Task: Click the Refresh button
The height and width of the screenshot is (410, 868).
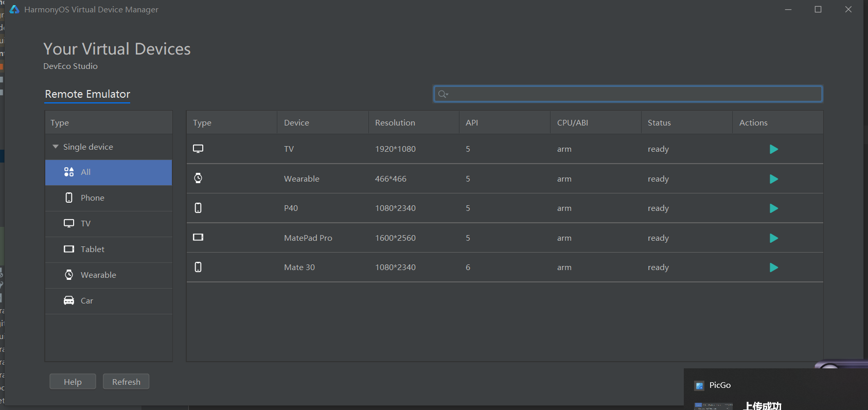Action: (126, 382)
